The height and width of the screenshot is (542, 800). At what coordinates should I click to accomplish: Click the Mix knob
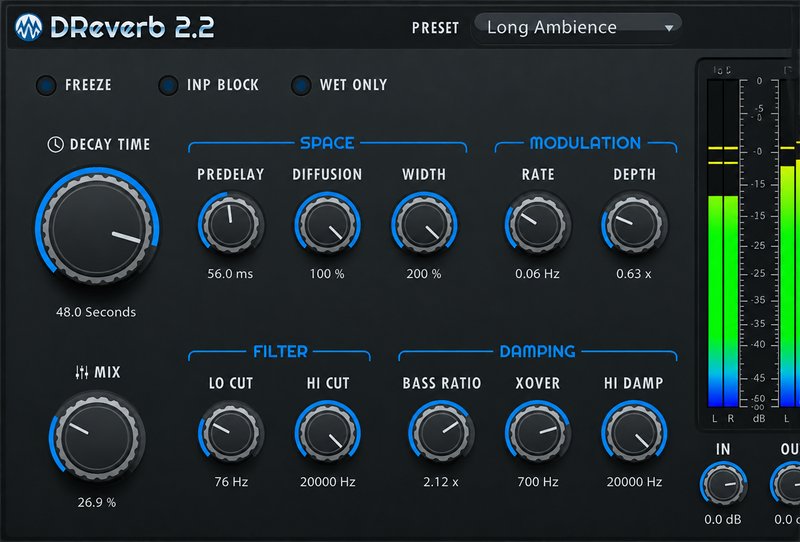pyautogui.click(x=97, y=437)
